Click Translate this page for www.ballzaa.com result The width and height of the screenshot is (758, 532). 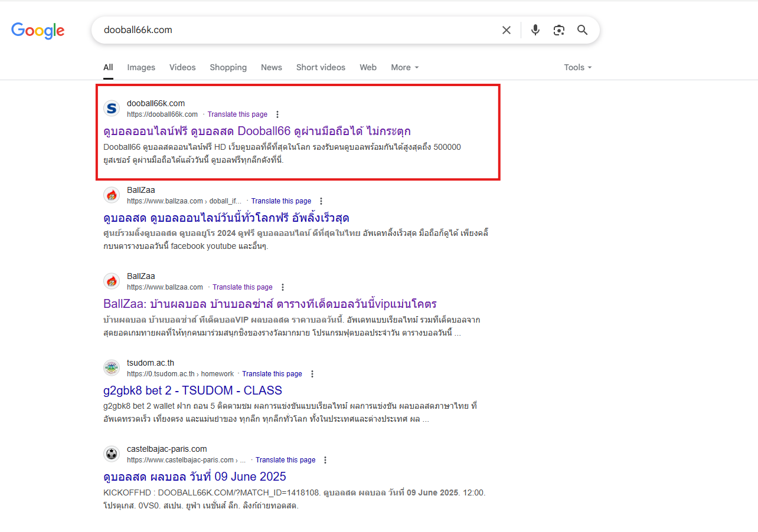243,287
